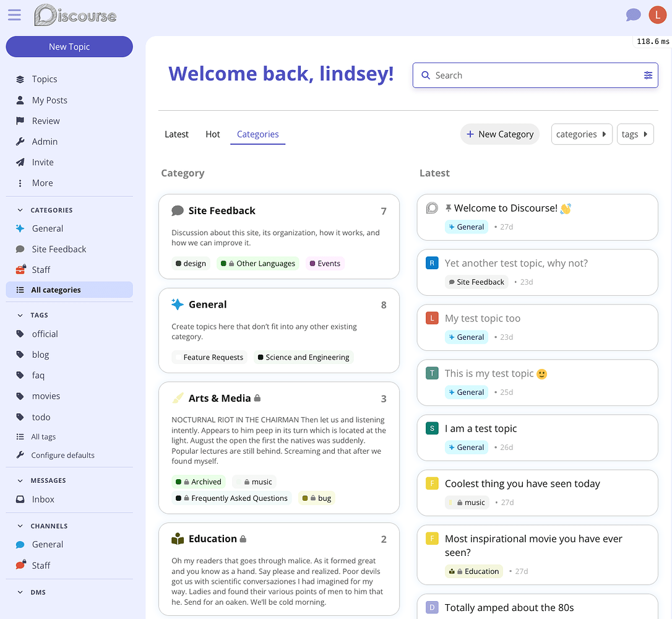The width and height of the screenshot is (672, 619).
Task: Open the categories filter dropdown
Action: (581, 134)
